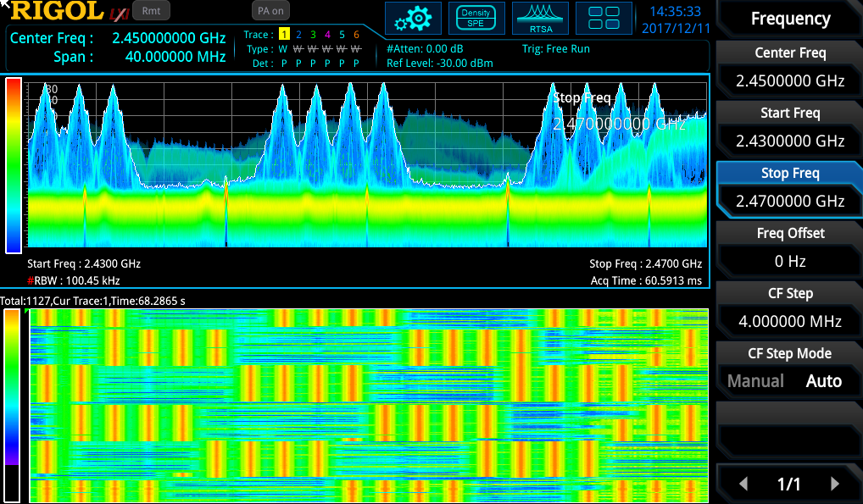This screenshot has height=504, width=863.
Task: Edit the 2.4700000 GHz stop frequency value
Action: (x=790, y=201)
